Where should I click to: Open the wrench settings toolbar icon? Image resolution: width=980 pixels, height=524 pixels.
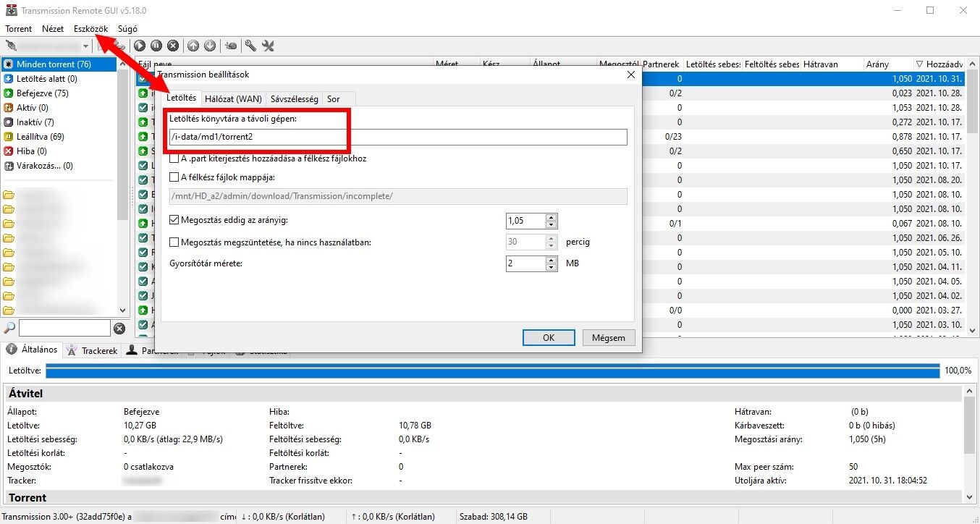point(250,46)
